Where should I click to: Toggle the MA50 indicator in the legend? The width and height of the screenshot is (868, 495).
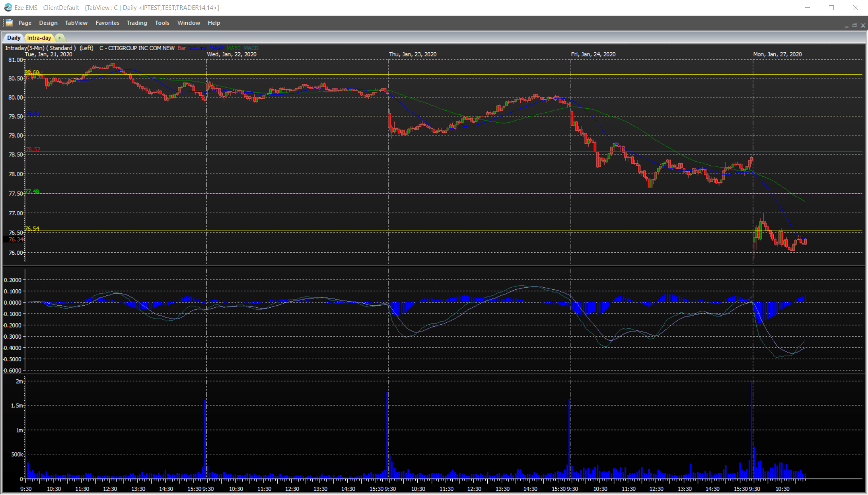(x=233, y=48)
